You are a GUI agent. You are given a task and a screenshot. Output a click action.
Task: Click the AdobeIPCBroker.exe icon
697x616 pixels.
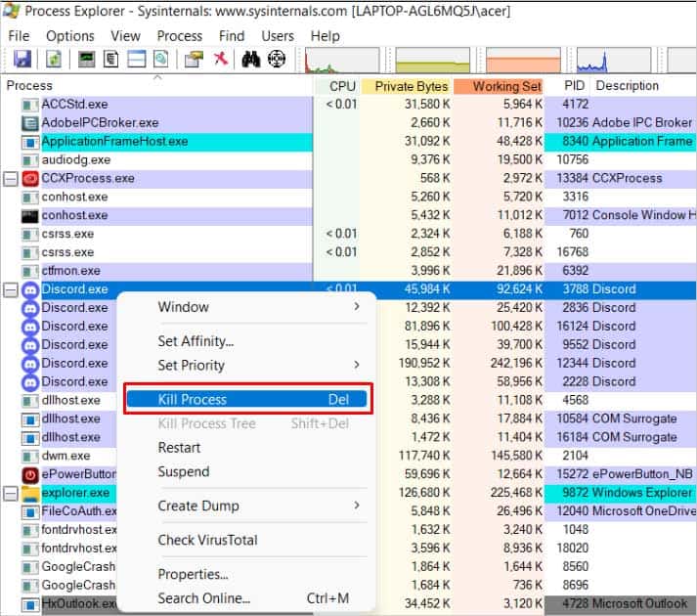click(x=30, y=123)
